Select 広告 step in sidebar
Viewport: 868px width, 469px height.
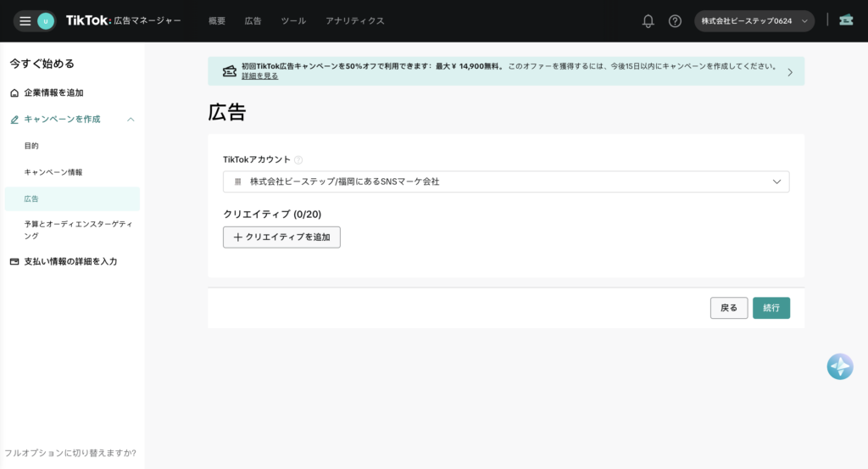tap(72, 198)
